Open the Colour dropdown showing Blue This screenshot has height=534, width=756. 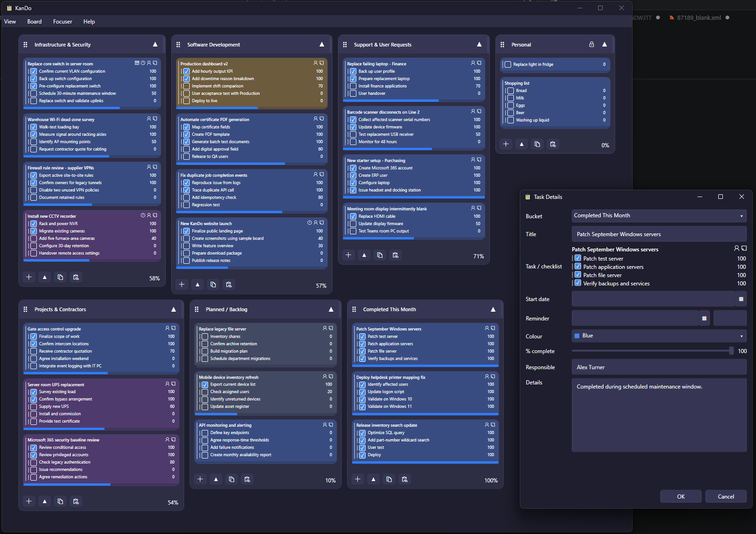pyautogui.click(x=659, y=336)
